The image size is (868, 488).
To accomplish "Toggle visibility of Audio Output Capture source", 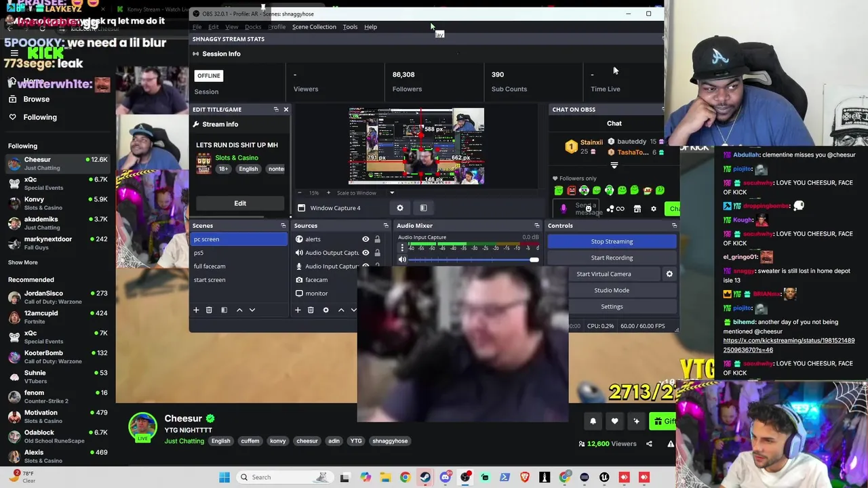I will pos(366,253).
